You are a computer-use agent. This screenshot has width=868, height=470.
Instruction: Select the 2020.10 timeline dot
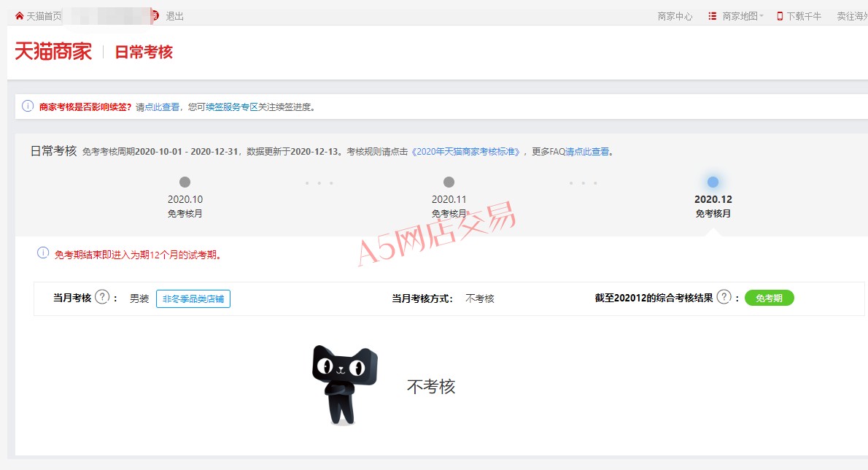(x=185, y=182)
